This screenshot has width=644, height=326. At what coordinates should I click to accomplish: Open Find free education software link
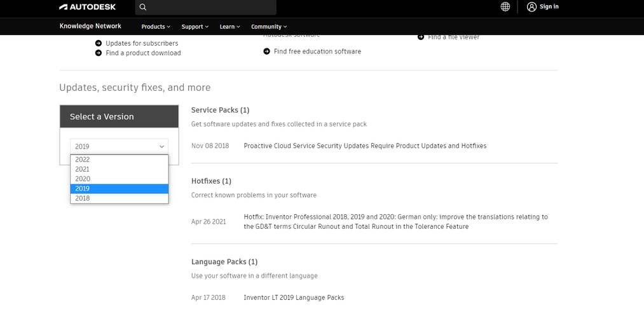(317, 51)
